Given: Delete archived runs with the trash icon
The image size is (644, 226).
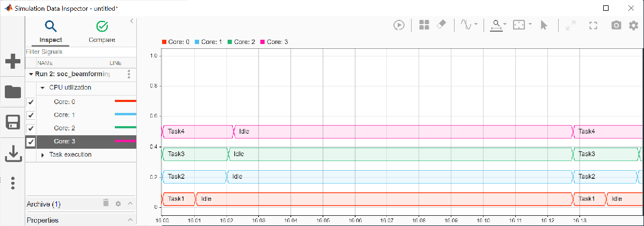Looking at the screenshot, I should 106,203.
